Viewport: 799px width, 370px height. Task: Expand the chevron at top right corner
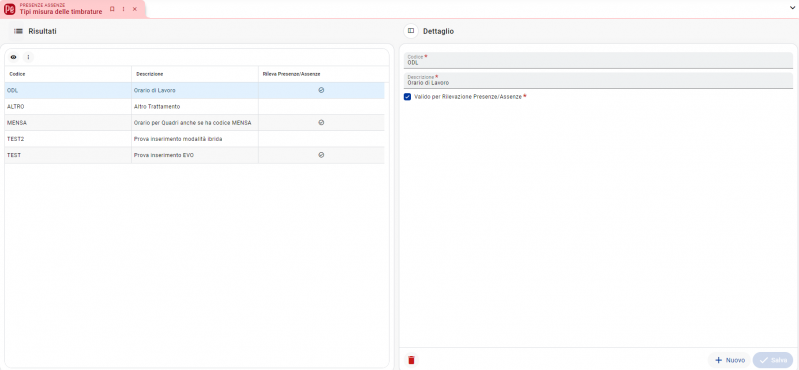[792, 8]
